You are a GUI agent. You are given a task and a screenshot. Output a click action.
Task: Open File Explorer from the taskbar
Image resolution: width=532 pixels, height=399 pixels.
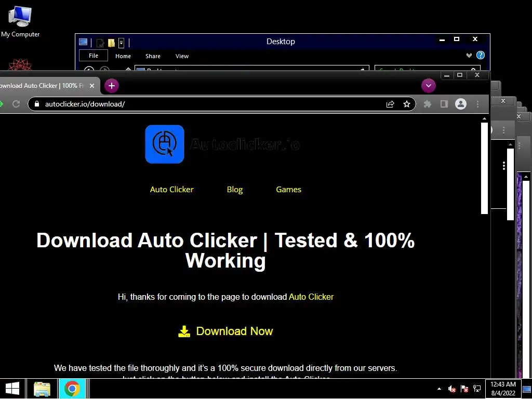[42, 389]
